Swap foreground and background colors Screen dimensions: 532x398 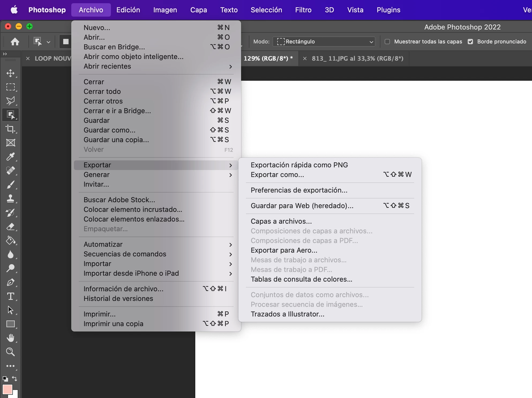coord(15,379)
